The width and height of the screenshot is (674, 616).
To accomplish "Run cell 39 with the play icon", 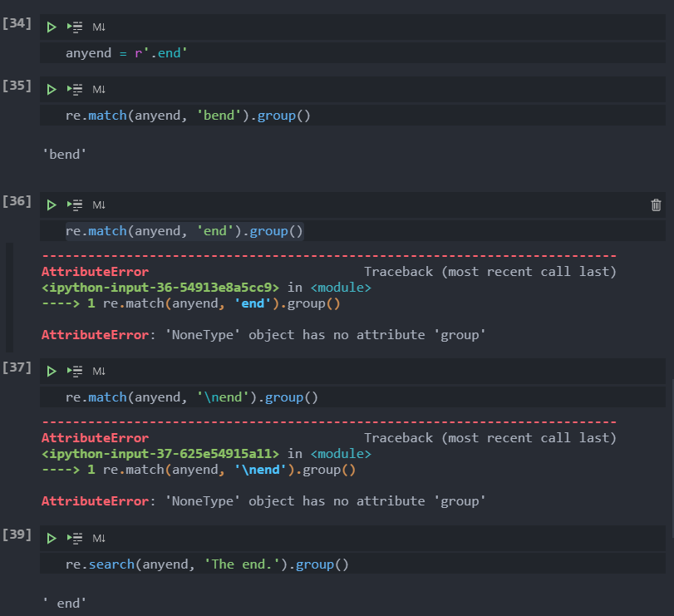I will tap(52, 538).
